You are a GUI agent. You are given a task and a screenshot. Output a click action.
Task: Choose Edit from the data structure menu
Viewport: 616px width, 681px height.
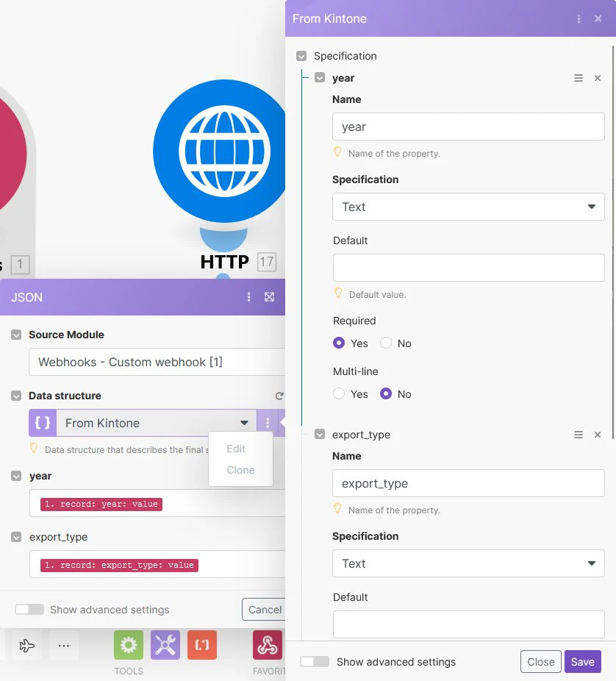click(236, 449)
